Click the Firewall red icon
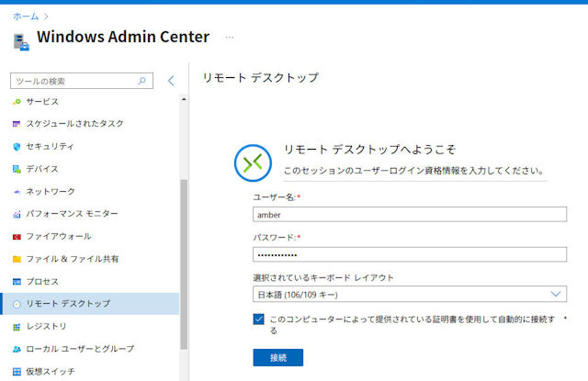Image resolution: width=588 pixels, height=381 pixels. click(x=17, y=237)
